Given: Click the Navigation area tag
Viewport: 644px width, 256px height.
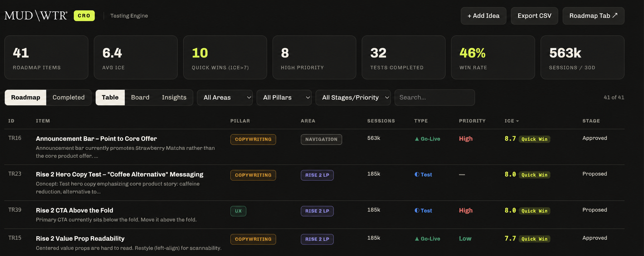Looking at the screenshot, I should 321,139.
